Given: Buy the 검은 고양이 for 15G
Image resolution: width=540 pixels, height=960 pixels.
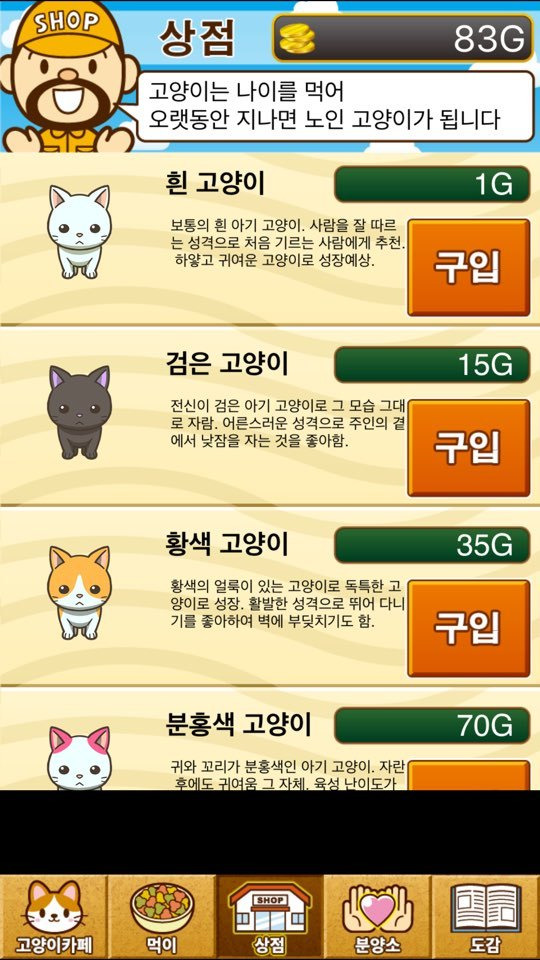Looking at the screenshot, I should pos(469,448).
